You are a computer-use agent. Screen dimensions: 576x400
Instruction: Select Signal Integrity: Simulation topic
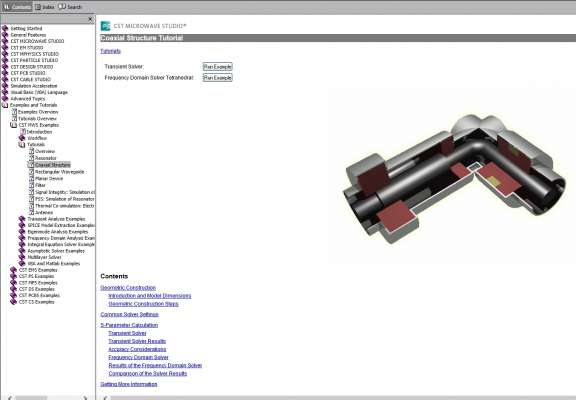pos(65,192)
